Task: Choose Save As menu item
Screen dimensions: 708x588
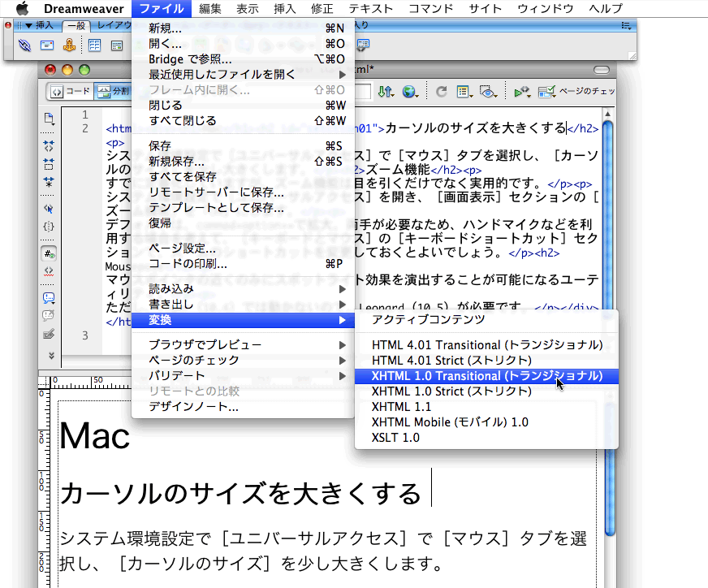Action: coord(243,162)
